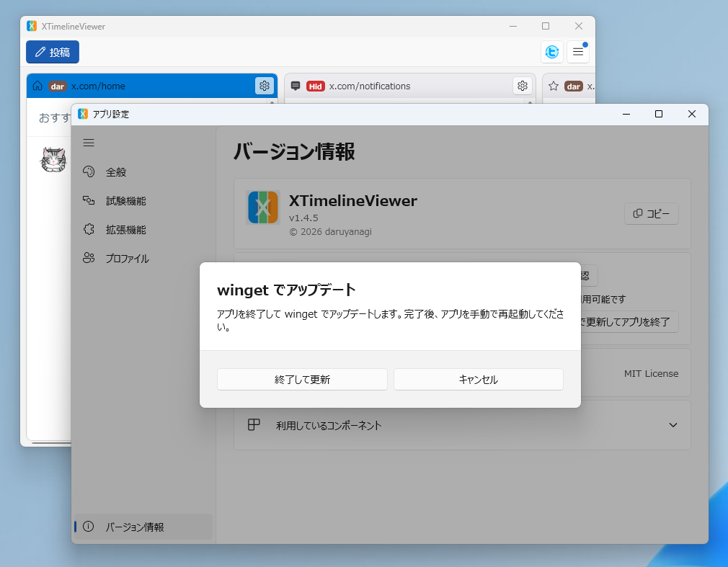728x567 pixels.
Task: Click the プロファイル people icon
Action: 89,258
